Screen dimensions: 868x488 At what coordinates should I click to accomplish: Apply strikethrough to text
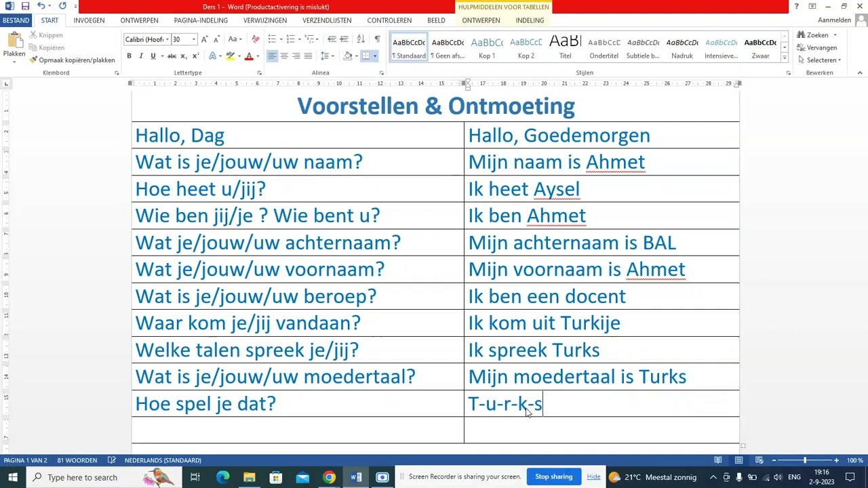click(172, 56)
